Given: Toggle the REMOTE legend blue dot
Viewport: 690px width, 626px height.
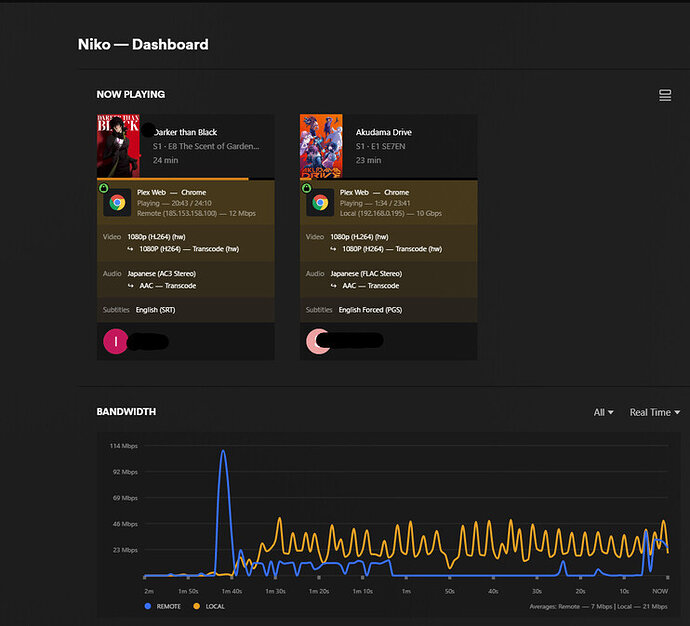Looking at the screenshot, I should [148, 606].
